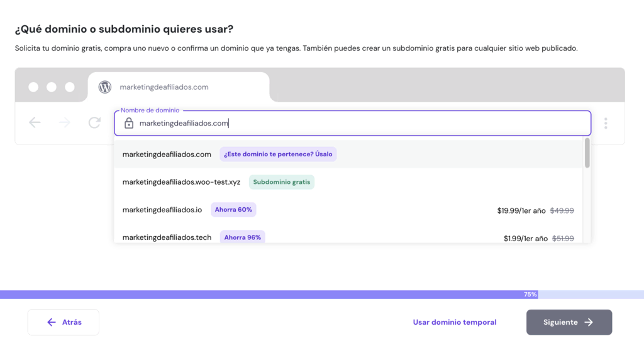The height and width of the screenshot is (341, 644).
Task: Click the marketingdeafiliados.com browser tab
Action: (179, 87)
